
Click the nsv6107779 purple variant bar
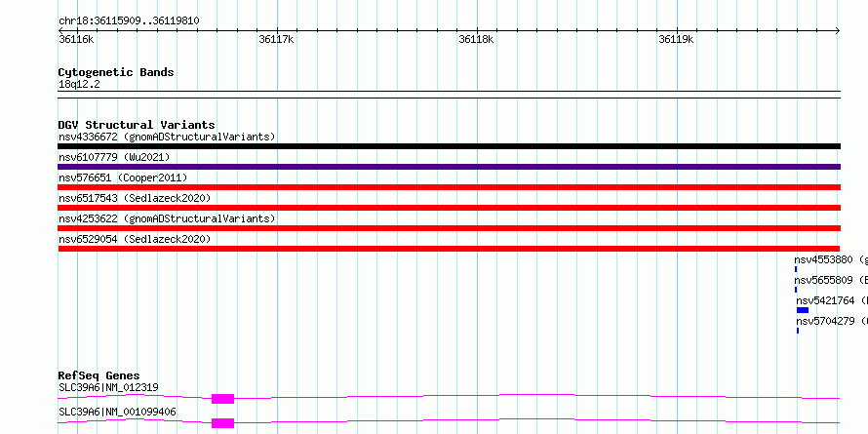tap(449, 167)
